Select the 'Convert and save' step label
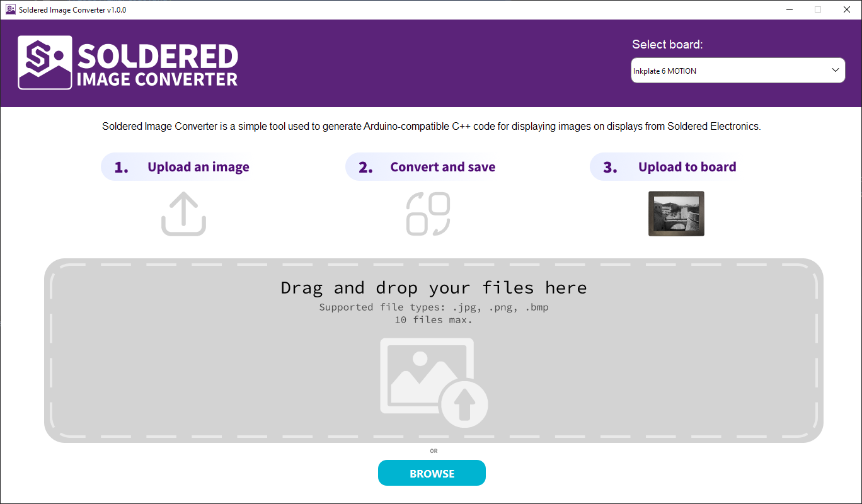This screenshot has height=504, width=862. coord(442,167)
